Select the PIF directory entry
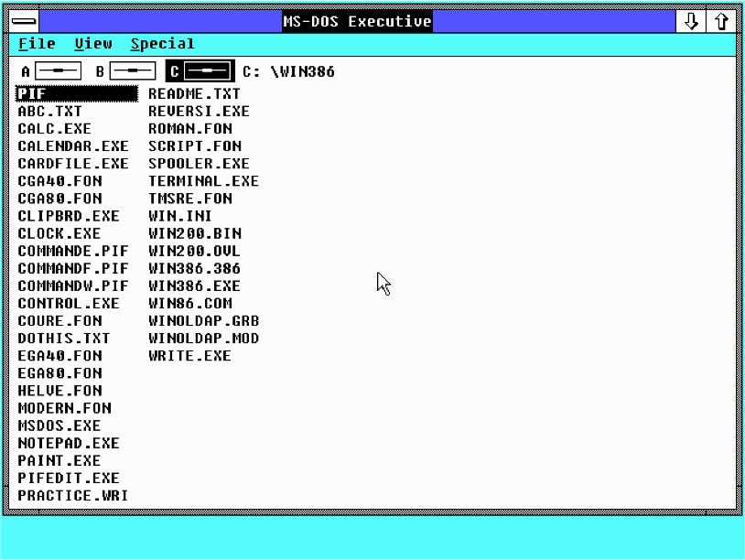Image resolution: width=745 pixels, height=560 pixels. pos(32,93)
